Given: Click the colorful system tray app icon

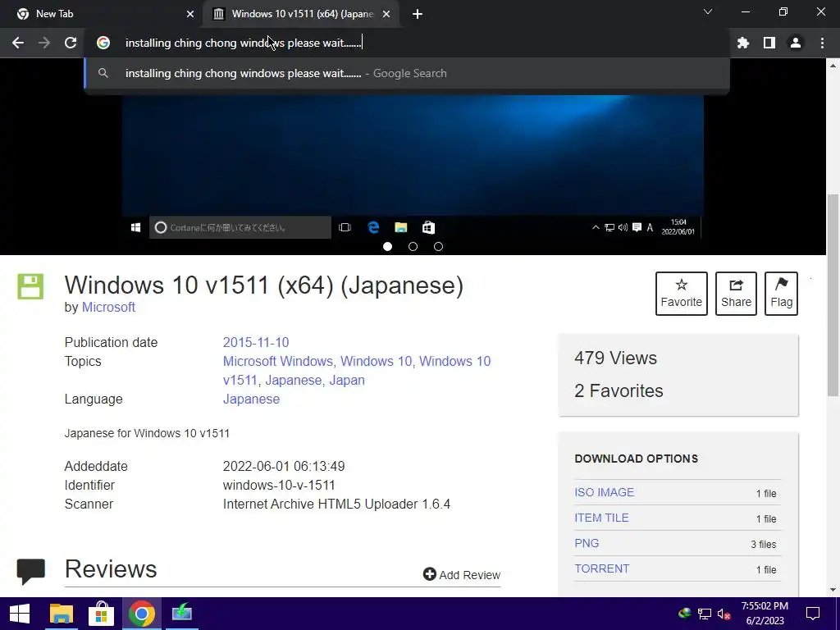Looking at the screenshot, I should pos(684,614).
